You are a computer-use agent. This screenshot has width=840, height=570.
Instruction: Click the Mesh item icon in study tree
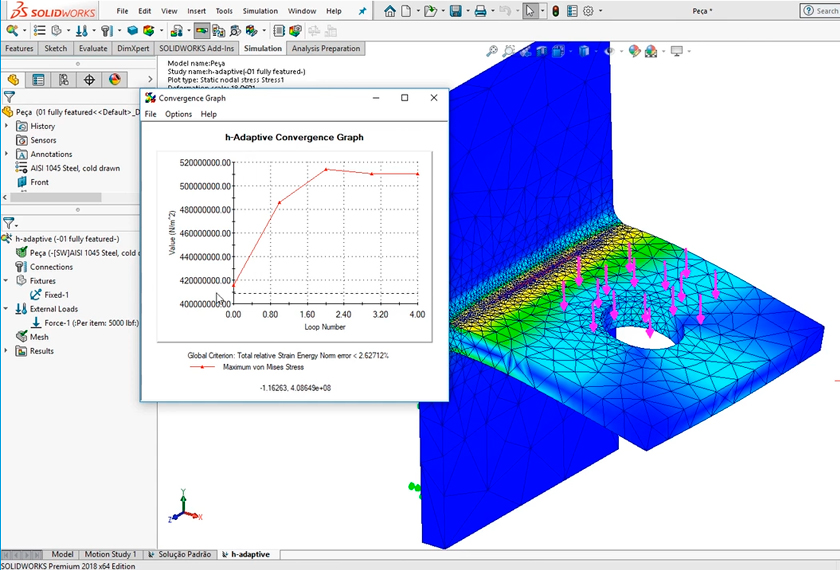tap(21, 337)
